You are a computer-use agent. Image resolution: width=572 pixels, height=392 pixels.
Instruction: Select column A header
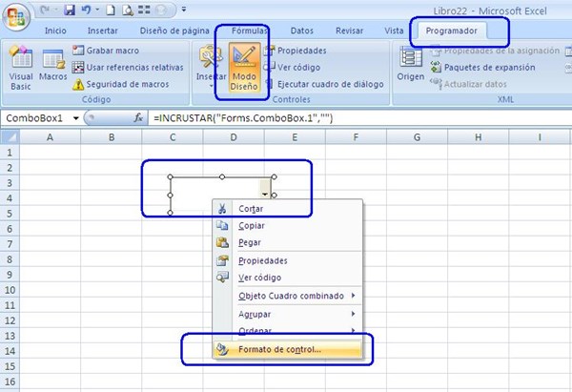pos(50,137)
